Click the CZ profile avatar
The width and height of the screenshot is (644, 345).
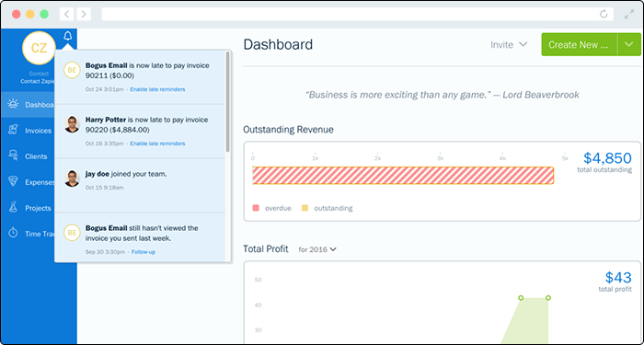(39, 48)
